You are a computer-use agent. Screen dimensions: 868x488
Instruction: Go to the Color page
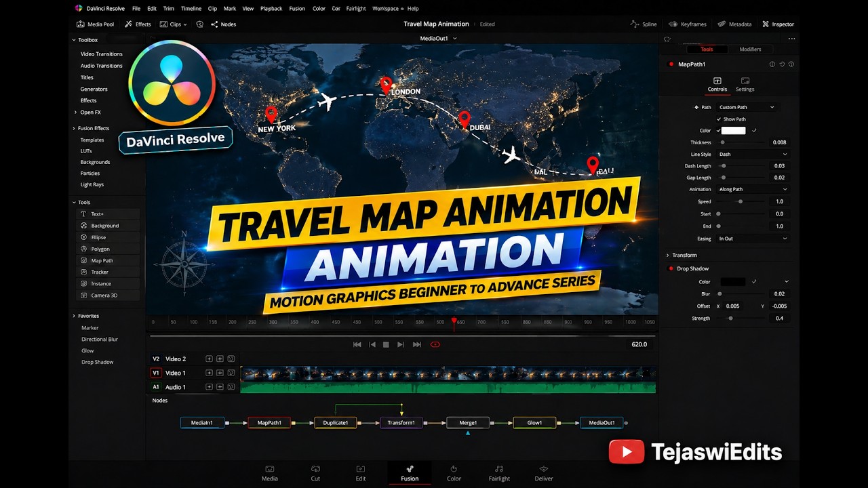pos(454,473)
